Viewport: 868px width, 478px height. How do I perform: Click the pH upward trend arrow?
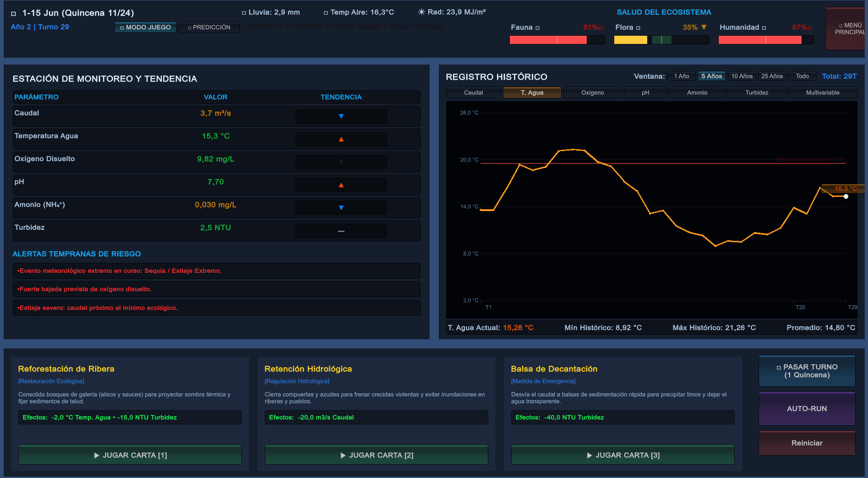pos(341,185)
